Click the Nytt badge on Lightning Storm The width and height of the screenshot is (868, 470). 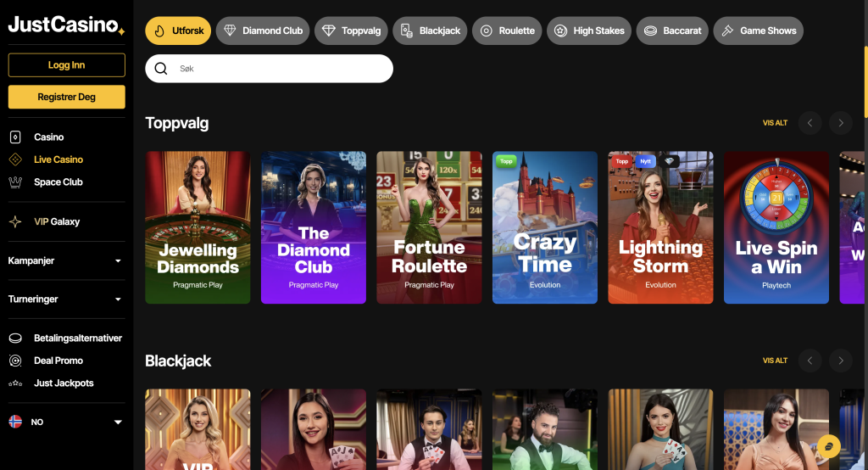(x=645, y=161)
